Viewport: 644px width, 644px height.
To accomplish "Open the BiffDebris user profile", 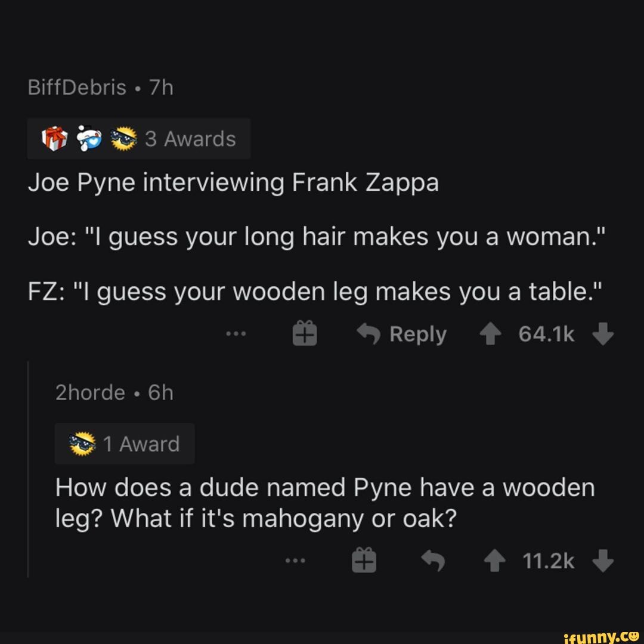I will click(77, 87).
